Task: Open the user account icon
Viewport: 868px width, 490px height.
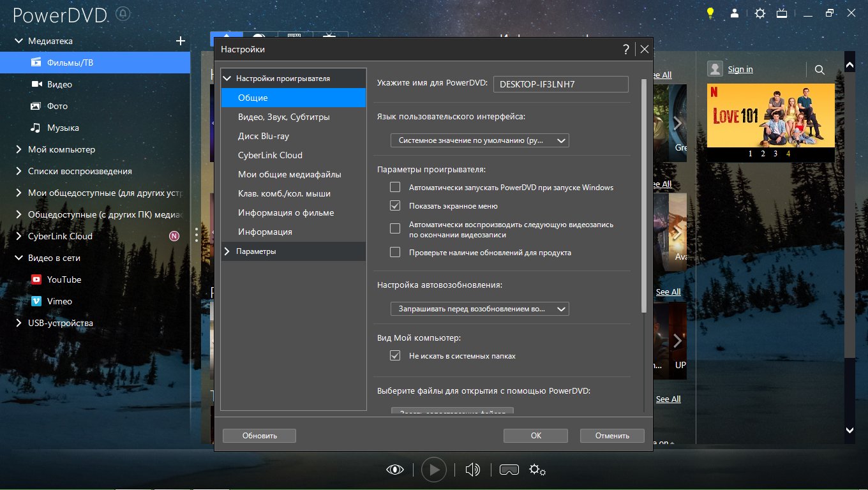Action: 735,13
